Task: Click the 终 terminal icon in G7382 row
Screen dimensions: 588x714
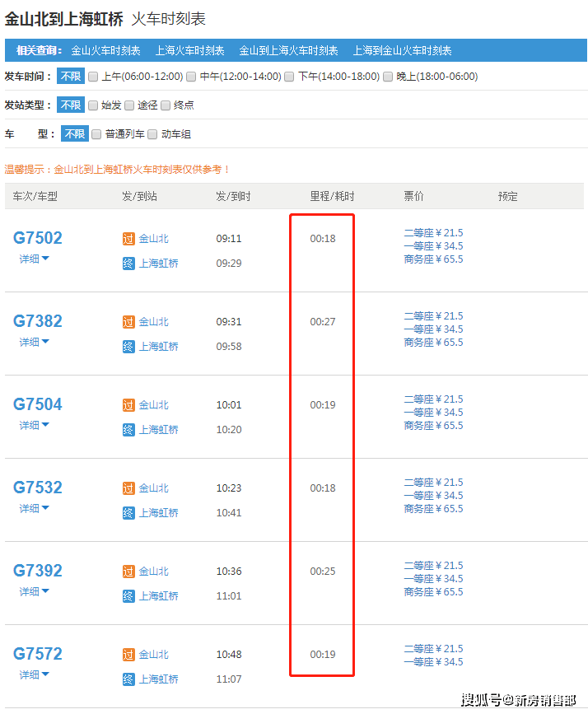Action: point(128,347)
